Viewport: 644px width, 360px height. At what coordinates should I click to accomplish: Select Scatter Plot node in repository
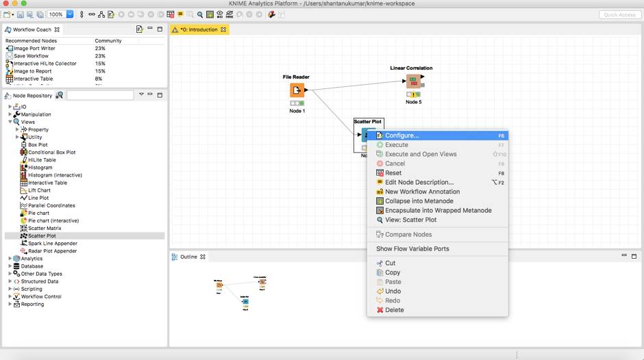[x=42, y=235]
